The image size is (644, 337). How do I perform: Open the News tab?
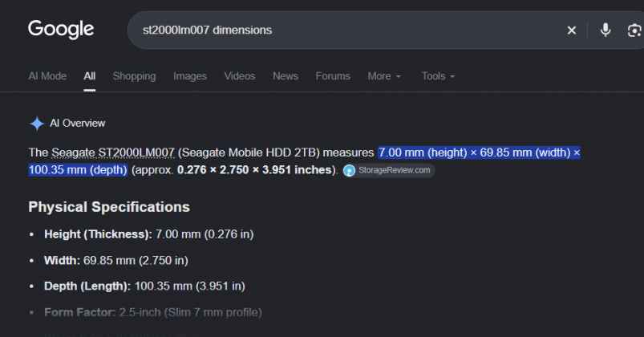[x=286, y=76]
